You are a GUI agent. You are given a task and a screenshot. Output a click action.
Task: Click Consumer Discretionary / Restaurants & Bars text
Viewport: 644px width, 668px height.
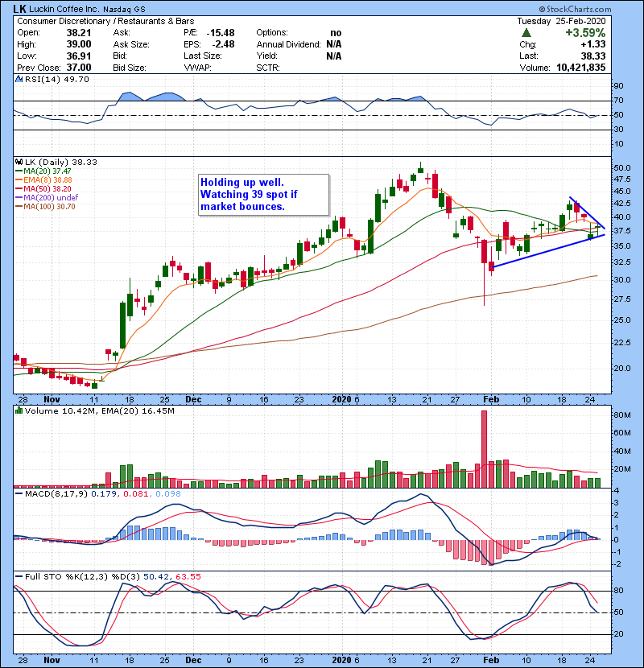105,21
